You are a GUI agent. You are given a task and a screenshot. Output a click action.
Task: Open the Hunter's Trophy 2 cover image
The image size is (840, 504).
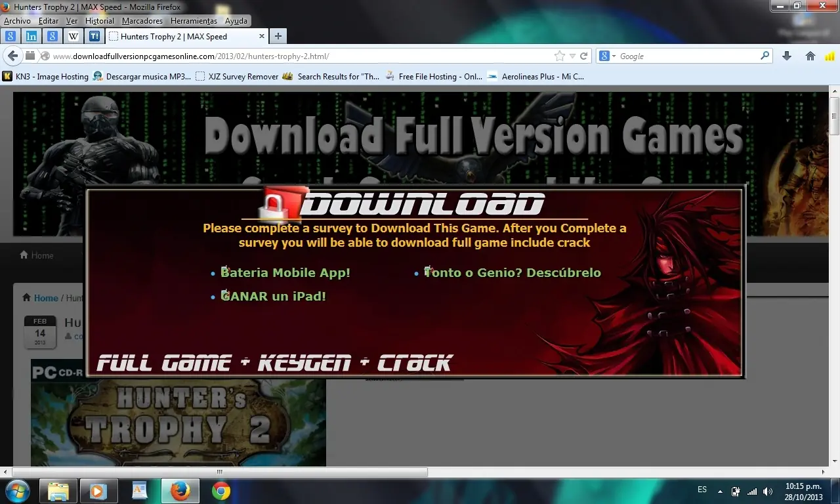(x=178, y=412)
